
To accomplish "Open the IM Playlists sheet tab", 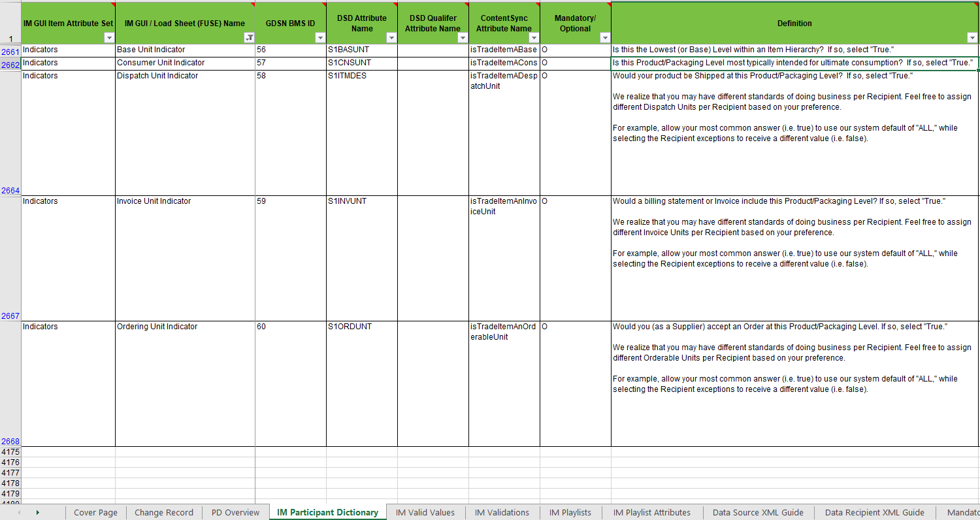I will coord(570,512).
